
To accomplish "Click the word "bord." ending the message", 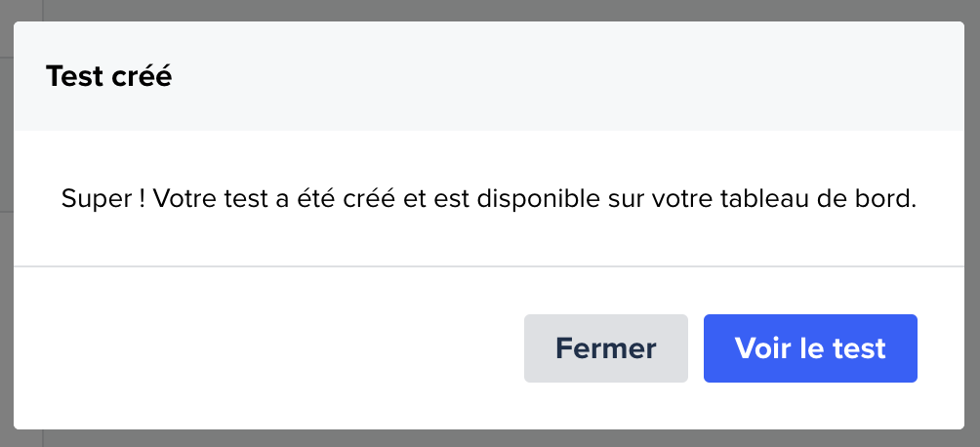I will 892,199.
